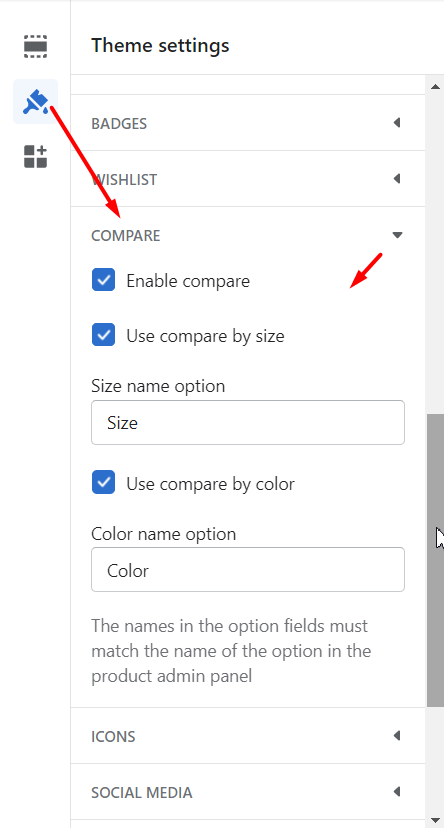444x828 pixels.
Task: Expand BADGES using its arrow icon
Action: click(x=397, y=123)
